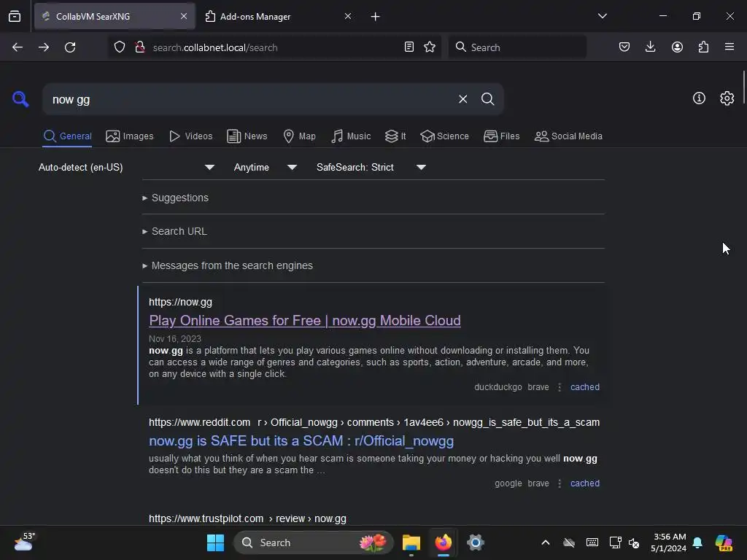Open the SafeSearch: Strict dropdown
The image size is (747, 560).
371,167
